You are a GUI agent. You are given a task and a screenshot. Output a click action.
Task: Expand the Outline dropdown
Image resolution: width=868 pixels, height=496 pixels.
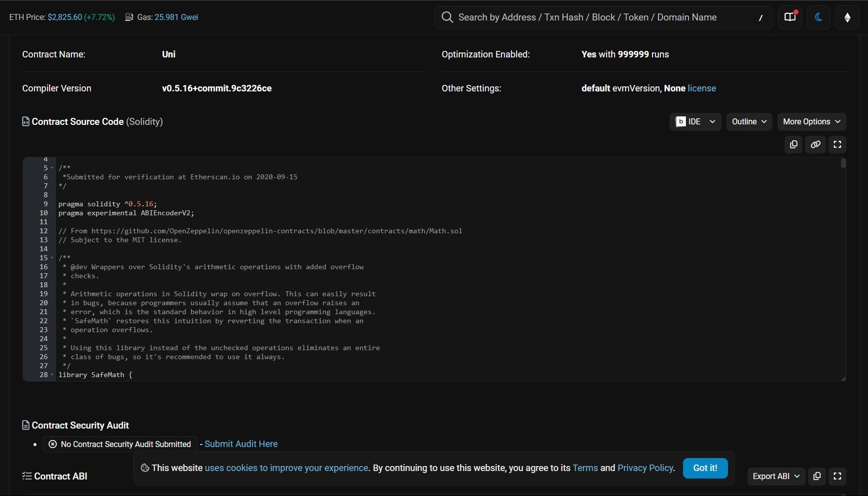[x=749, y=122]
